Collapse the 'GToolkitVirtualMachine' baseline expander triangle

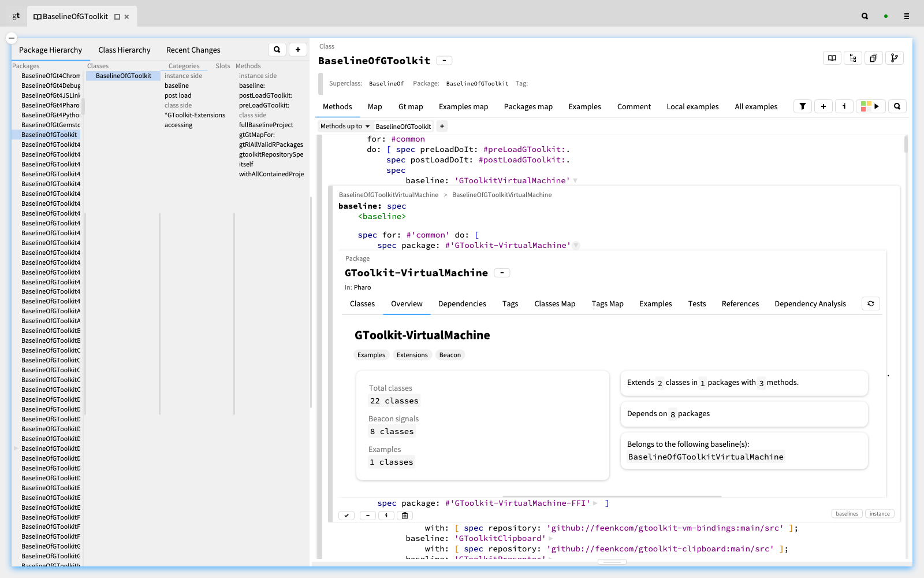point(575,181)
